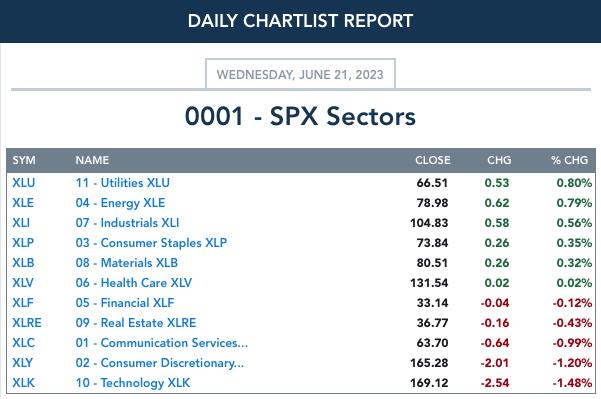Click the XLK symbol link
The height and width of the screenshot is (399, 601).
pos(23,383)
